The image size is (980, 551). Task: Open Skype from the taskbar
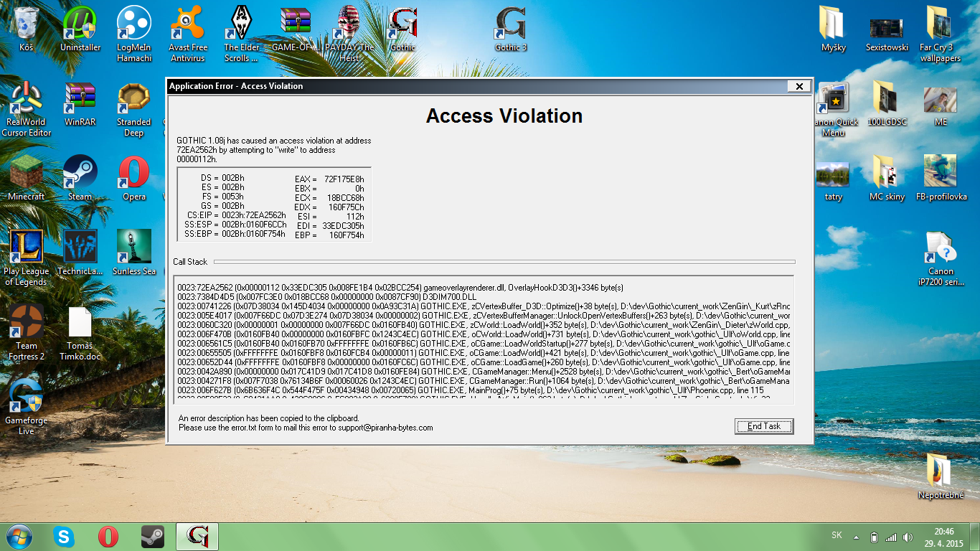(x=63, y=537)
